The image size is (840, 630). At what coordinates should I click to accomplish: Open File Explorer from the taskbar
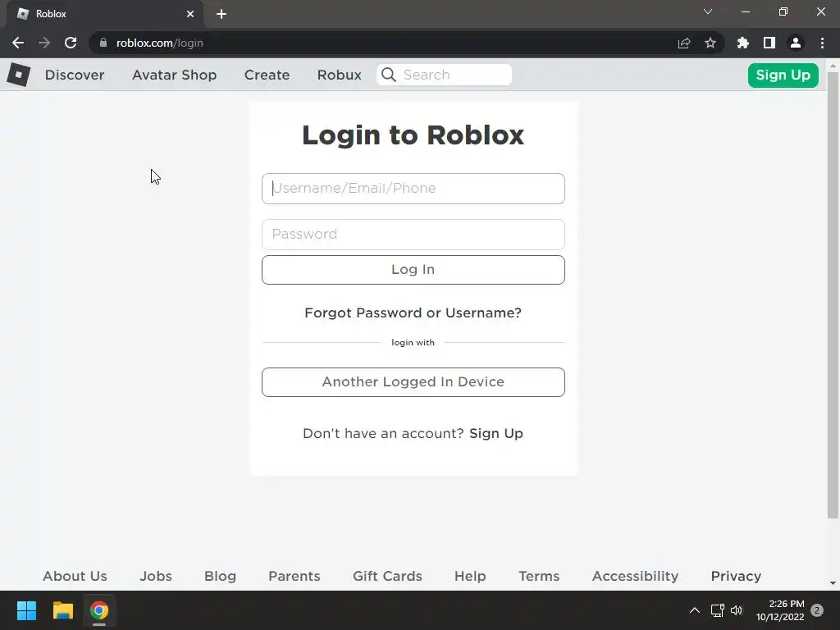62,610
